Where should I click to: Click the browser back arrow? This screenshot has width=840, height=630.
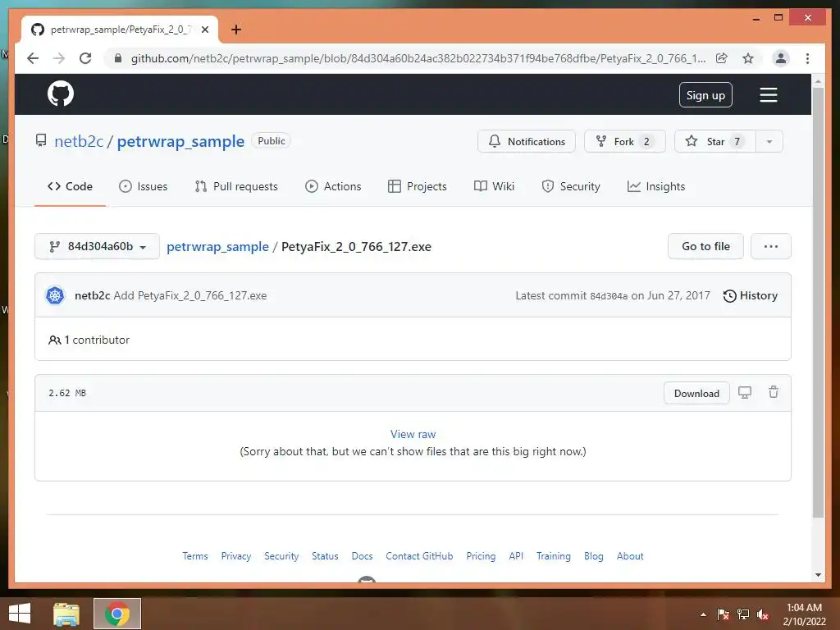pyautogui.click(x=33, y=58)
